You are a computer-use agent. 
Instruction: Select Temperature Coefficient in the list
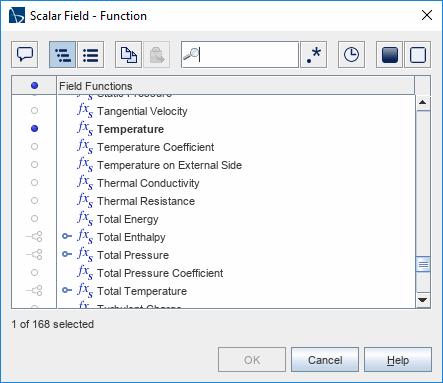click(156, 147)
